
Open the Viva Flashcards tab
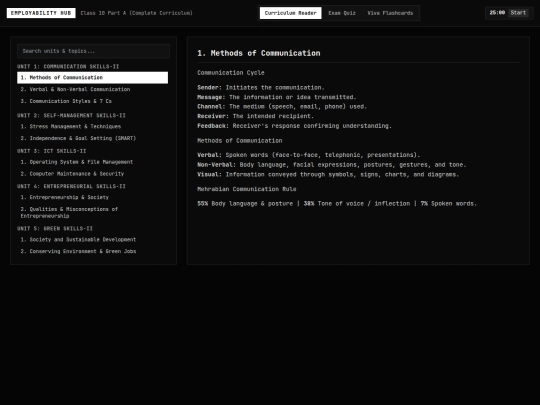pos(390,13)
